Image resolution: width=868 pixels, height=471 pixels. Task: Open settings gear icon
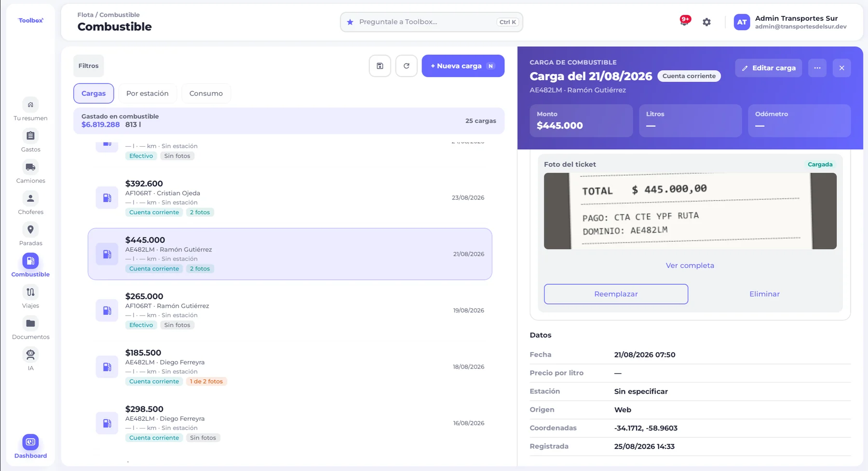[706, 22]
